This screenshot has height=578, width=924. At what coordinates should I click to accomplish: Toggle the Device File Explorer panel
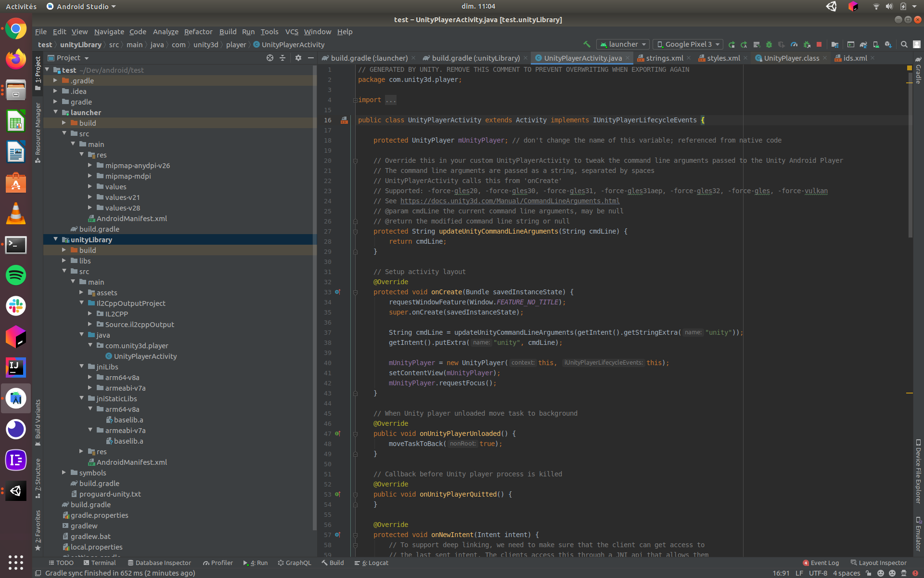click(x=918, y=471)
